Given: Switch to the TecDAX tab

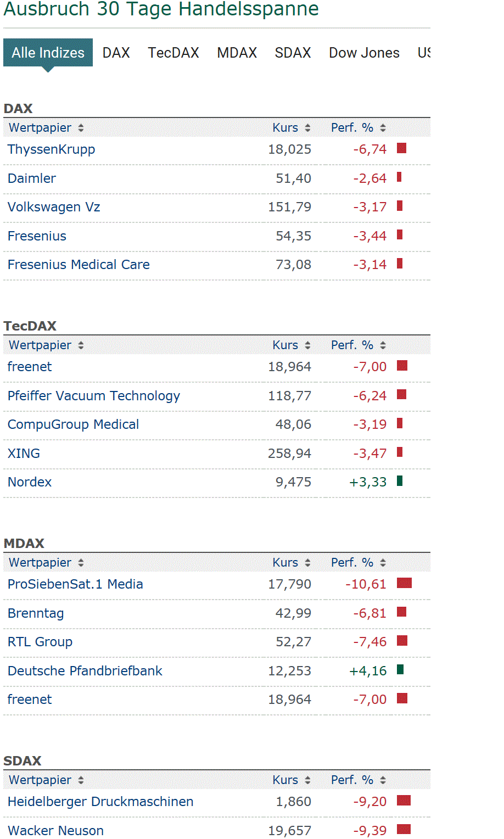Looking at the screenshot, I should point(173,53).
